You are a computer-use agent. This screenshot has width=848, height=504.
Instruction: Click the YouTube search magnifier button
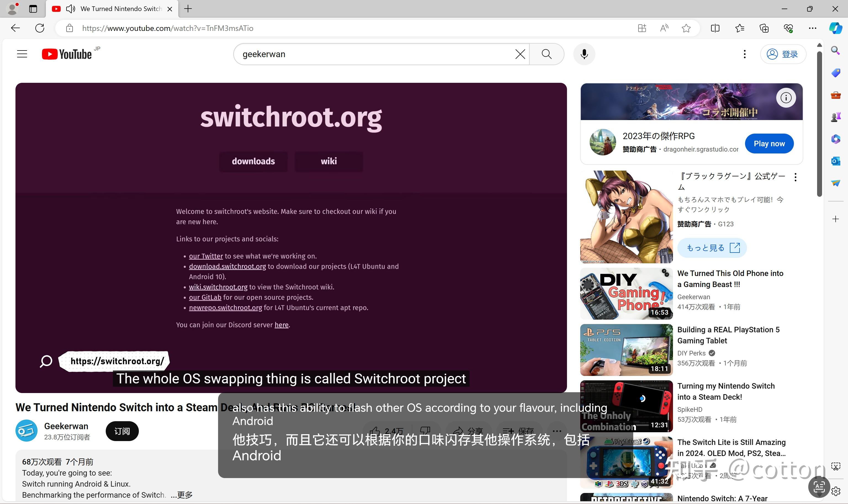point(547,54)
